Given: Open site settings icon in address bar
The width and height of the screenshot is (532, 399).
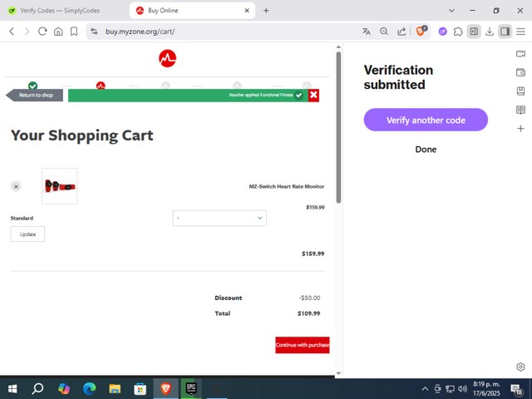Looking at the screenshot, I should click(94, 32).
